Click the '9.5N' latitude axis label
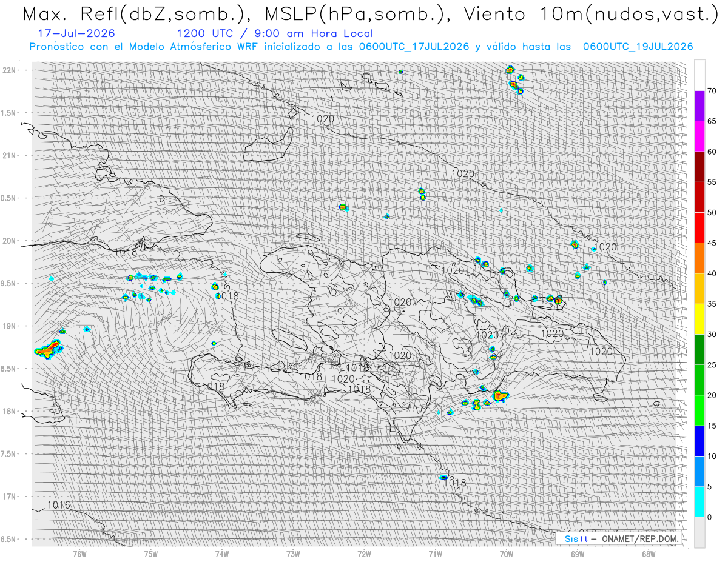The width and height of the screenshot is (728, 562). point(8,283)
